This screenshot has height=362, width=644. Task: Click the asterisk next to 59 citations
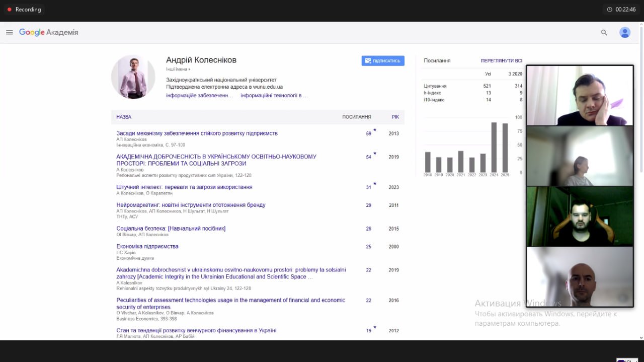[375, 131]
